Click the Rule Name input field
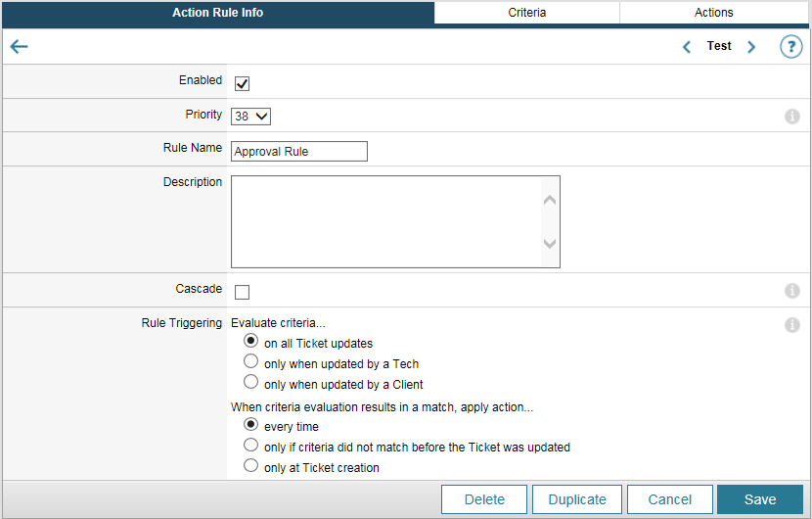Viewport: 812px width, 519px height. pyautogui.click(x=299, y=152)
